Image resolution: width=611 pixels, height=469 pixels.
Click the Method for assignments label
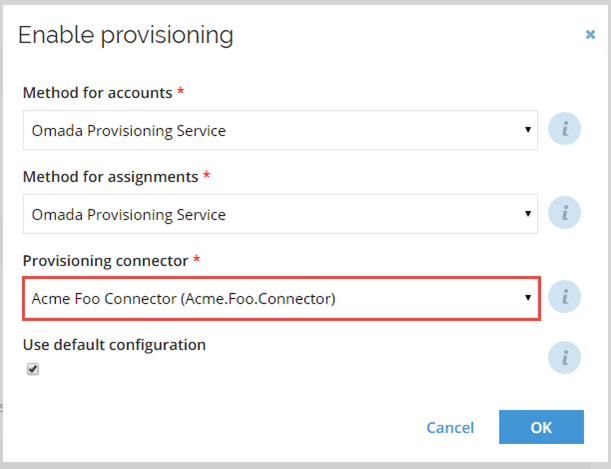click(x=111, y=177)
